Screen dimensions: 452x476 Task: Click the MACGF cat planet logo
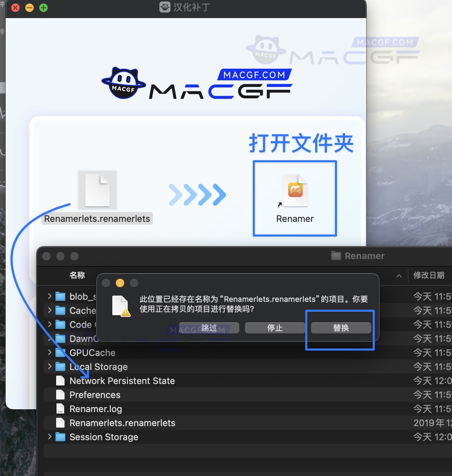click(x=123, y=82)
